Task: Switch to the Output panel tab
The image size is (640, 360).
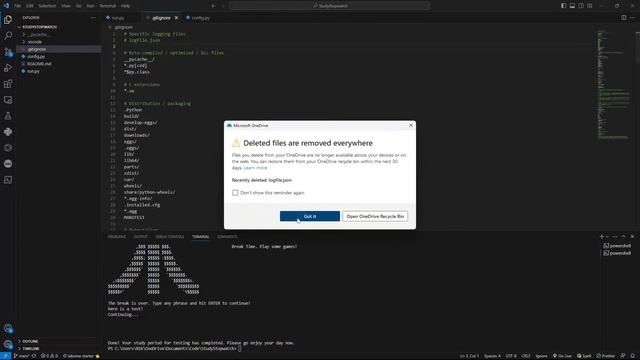Action: (x=141, y=237)
